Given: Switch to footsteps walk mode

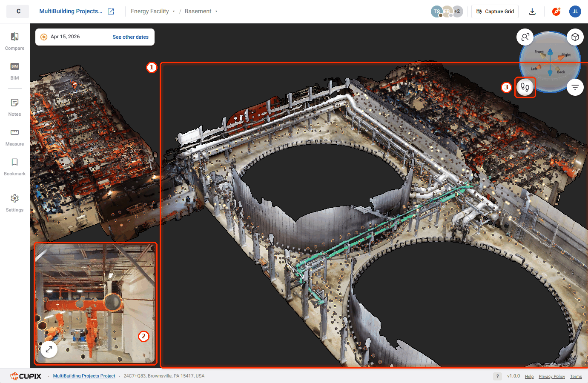Looking at the screenshot, I should 525,87.
